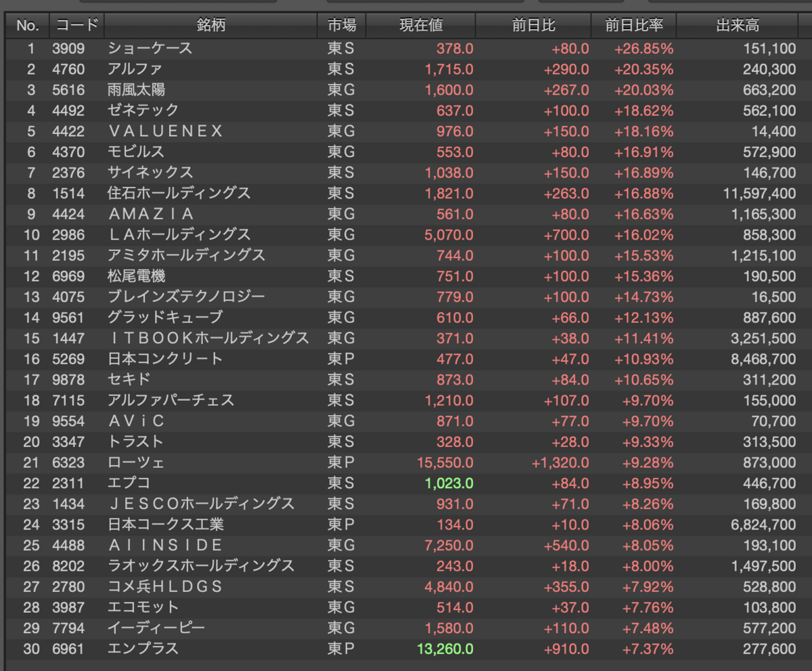Sort by the 前日比率 column header
This screenshot has width=812, height=671.
point(634,26)
